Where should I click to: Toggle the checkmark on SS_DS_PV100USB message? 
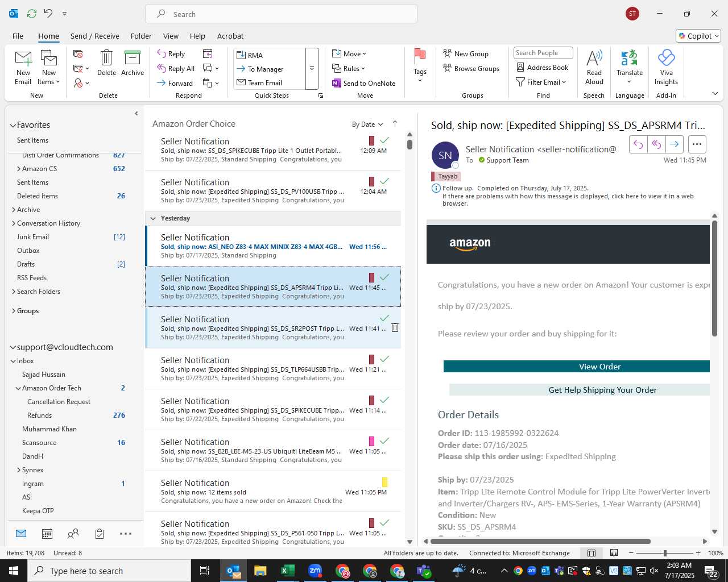384,181
